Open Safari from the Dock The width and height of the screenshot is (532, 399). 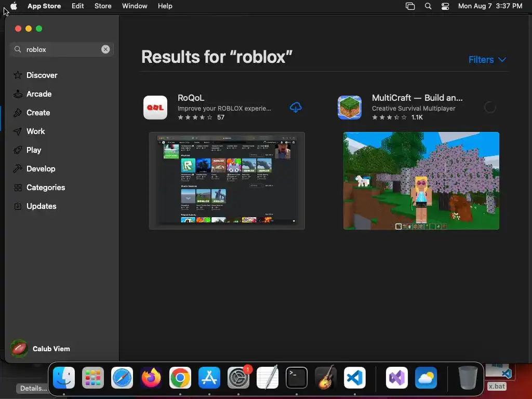pyautogui.click(x=122, y=378)
